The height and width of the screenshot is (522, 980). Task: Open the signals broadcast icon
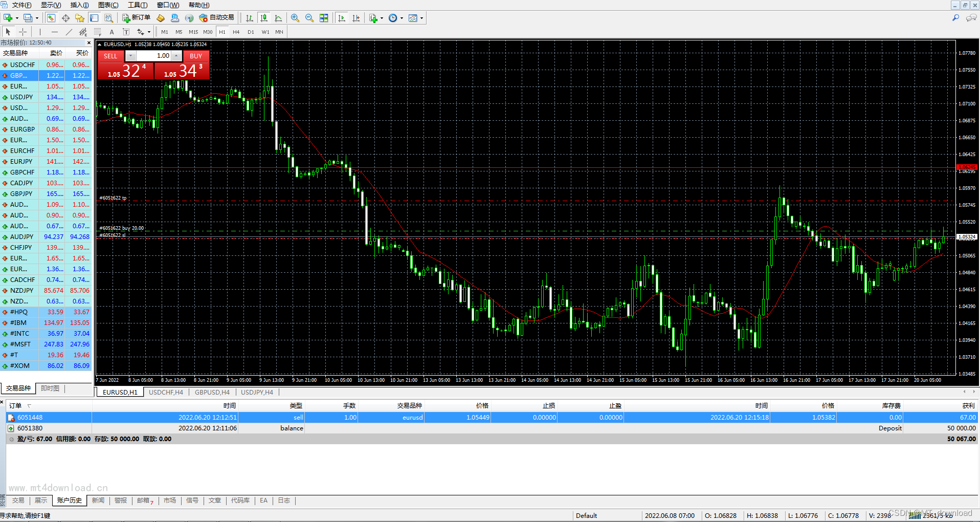click(x=189, y=18)
